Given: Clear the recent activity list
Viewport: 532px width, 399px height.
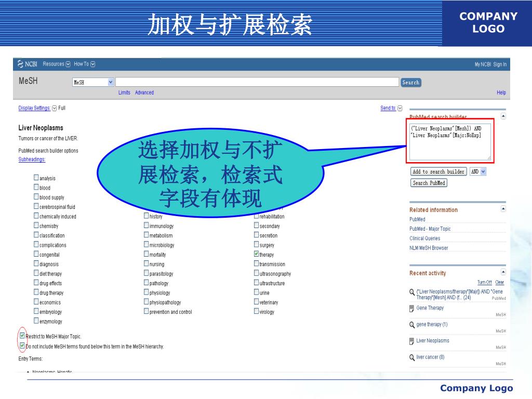Looking at the screenshot, I should [x=499, y=282].
